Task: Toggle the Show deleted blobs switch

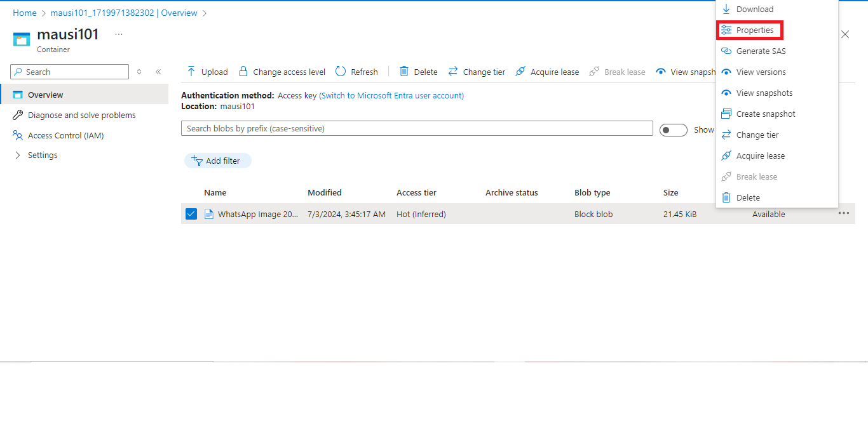Action: (674, 130)
